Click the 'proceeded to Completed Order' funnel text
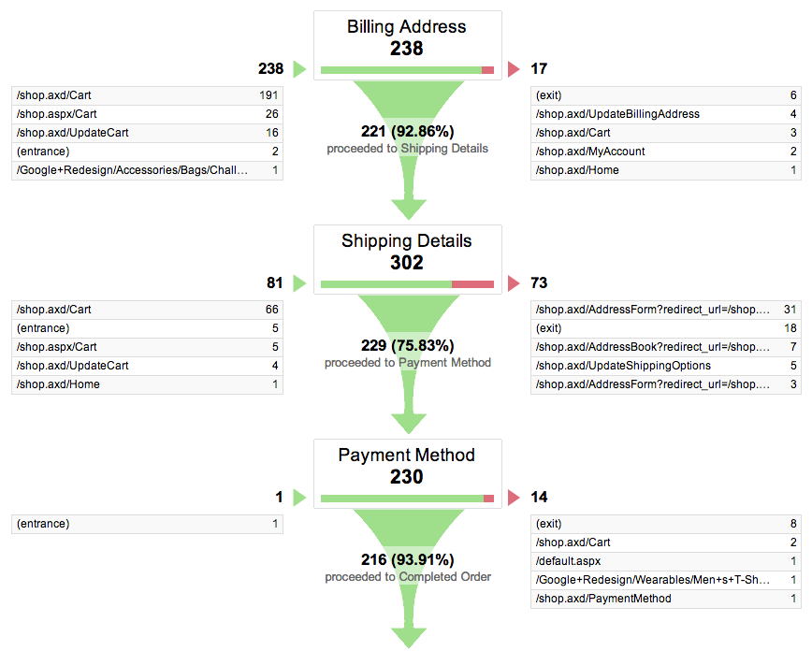812x651 pixels. pyautogui.click(x=408, y=577)
